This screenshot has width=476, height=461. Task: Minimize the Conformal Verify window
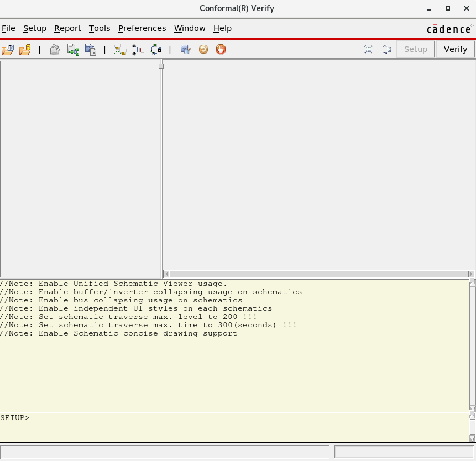(x=429, y=8)
